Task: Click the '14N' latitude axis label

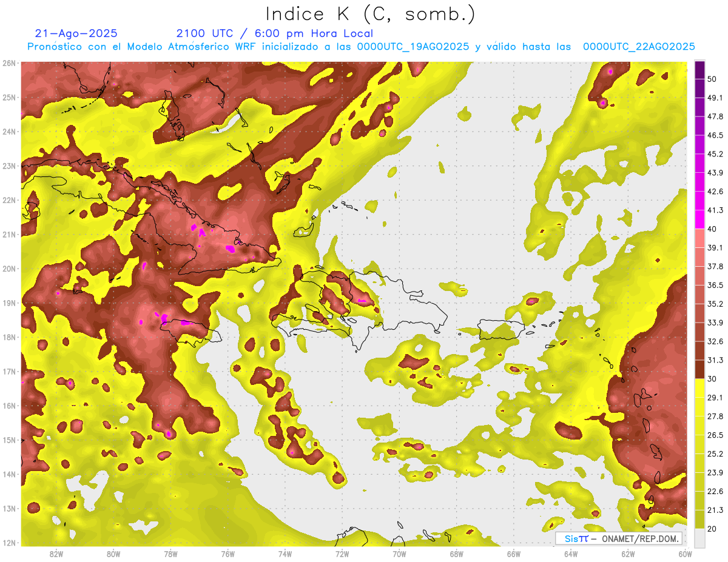Action: tap(9, 474)
